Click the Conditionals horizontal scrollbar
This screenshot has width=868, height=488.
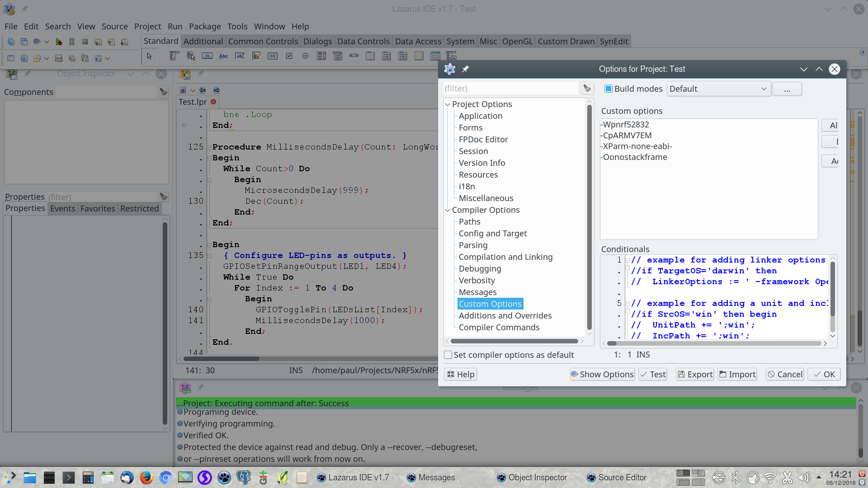click(715, 343)
